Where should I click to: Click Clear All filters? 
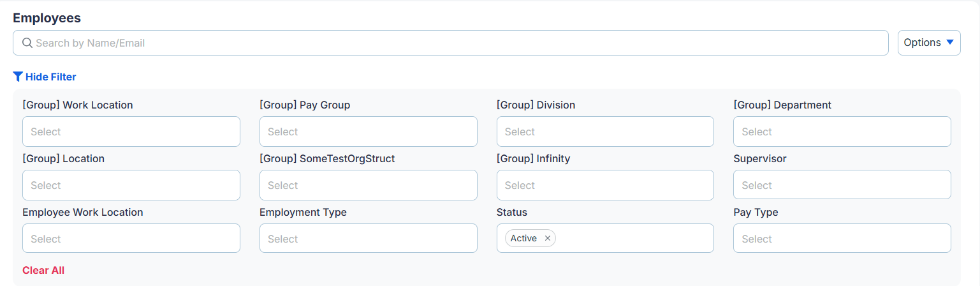43,270
